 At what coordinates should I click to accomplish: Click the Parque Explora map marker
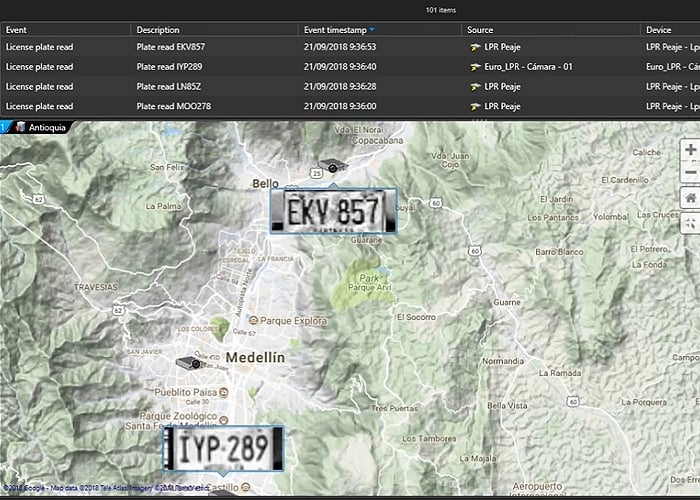coord(253,321)
